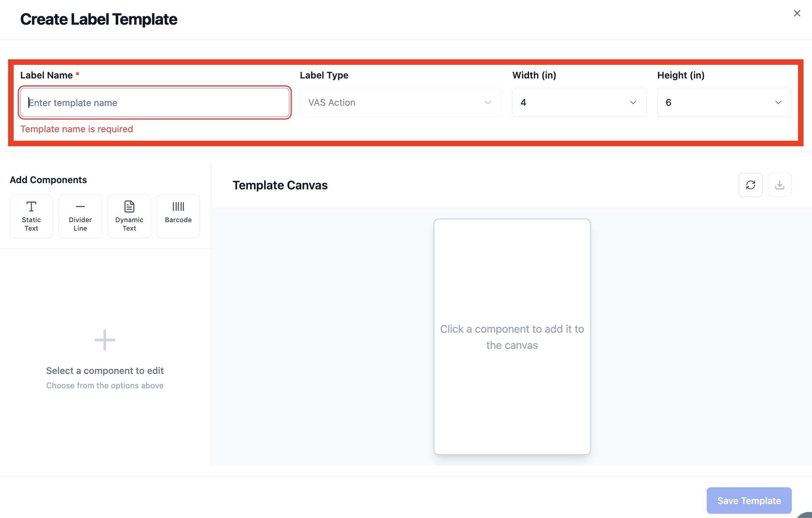812x518 pixels.
Task: Add a Static Text component
Action: point(31,216)
